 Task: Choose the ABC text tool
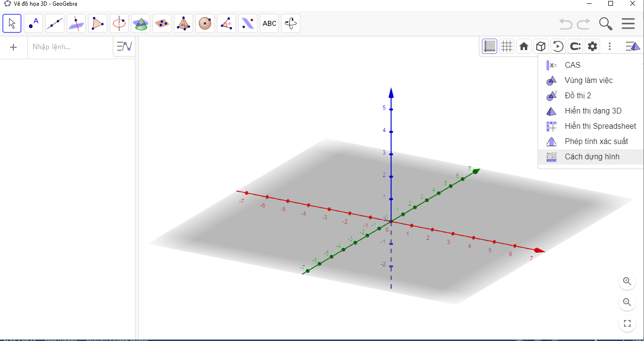tap(269, 23)
